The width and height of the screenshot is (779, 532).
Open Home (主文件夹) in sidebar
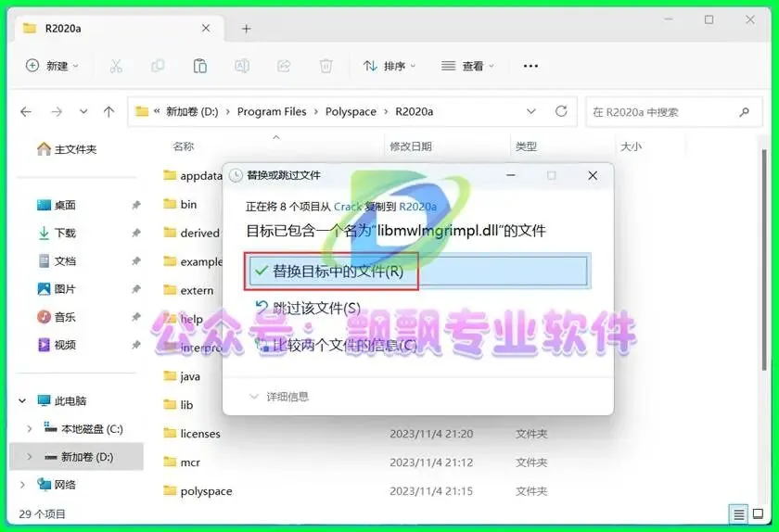(67, 149)
